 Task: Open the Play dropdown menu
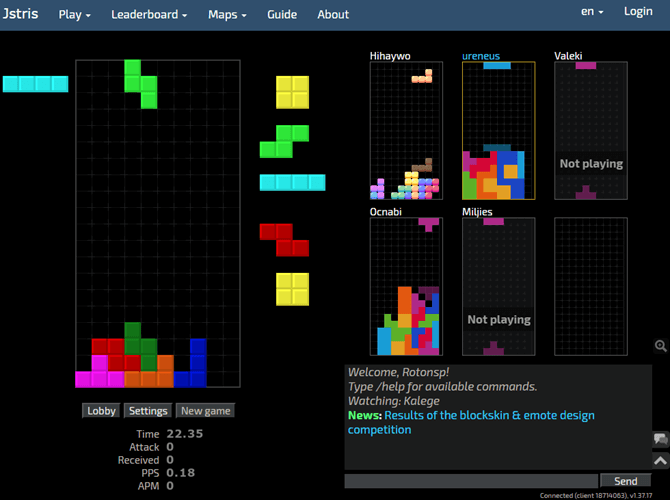[x=74, y=14]
